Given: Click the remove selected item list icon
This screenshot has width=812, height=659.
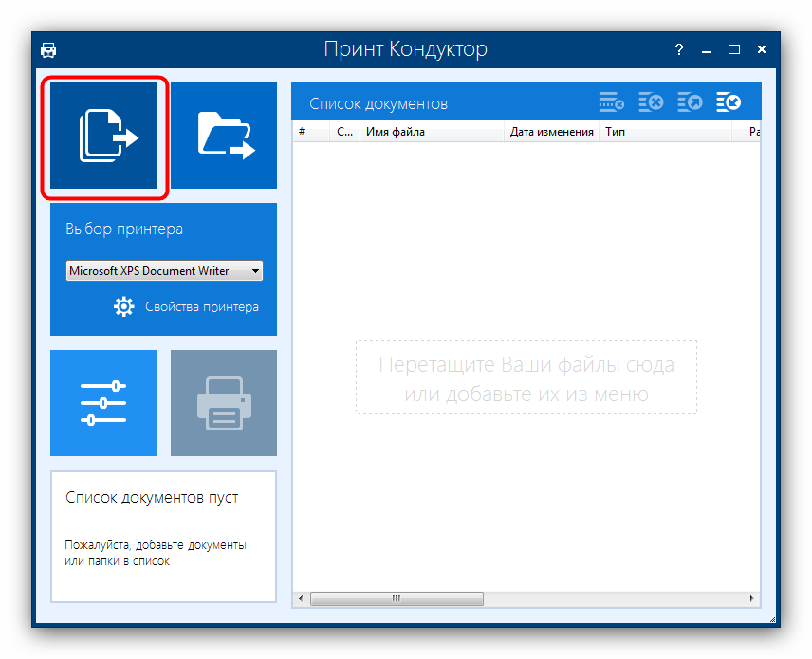Looking at the screenshot, I should pyautogui.click(x=611, y=102).
